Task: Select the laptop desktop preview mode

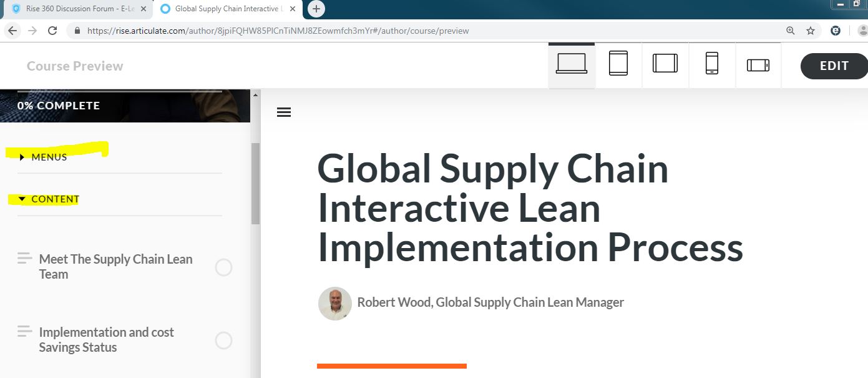Action: (x=572, y=64)
